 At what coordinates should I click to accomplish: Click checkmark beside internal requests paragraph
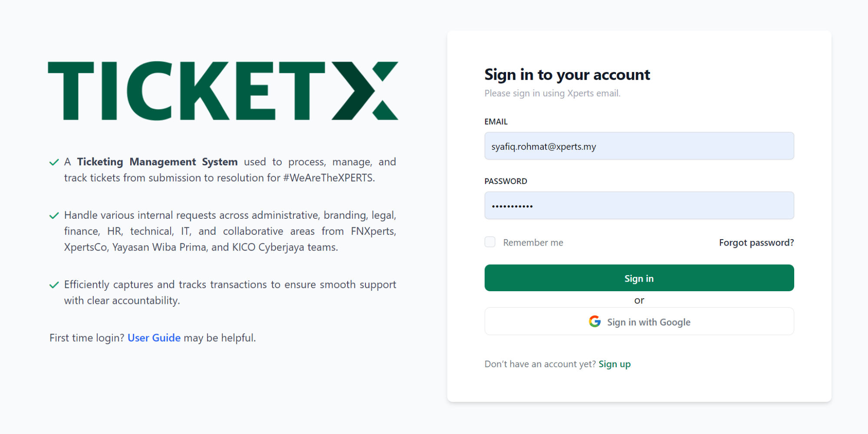tap(54, 216)
